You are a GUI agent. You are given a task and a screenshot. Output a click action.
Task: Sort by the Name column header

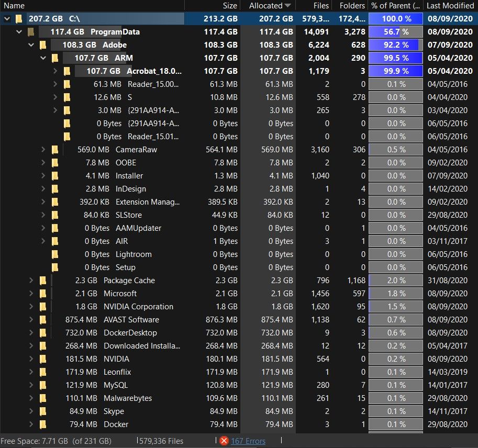pyautogui.click(x=92, y=5)
